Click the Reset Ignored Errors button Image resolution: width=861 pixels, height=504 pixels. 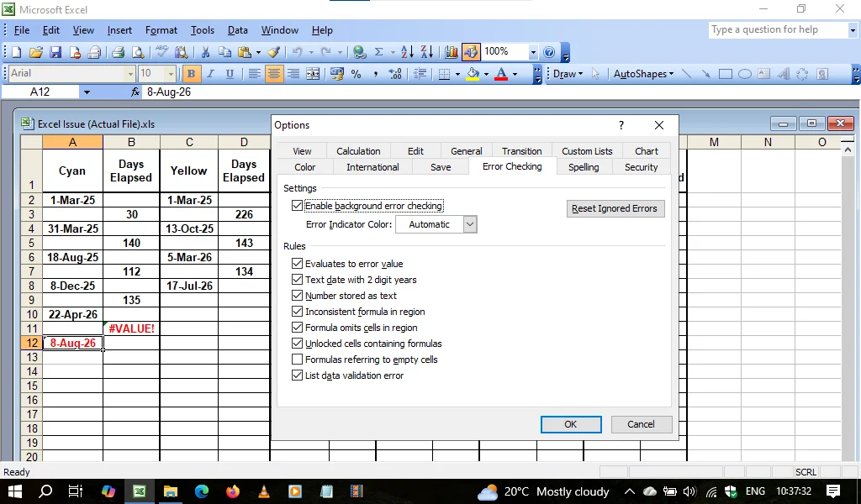pos(615,208)
